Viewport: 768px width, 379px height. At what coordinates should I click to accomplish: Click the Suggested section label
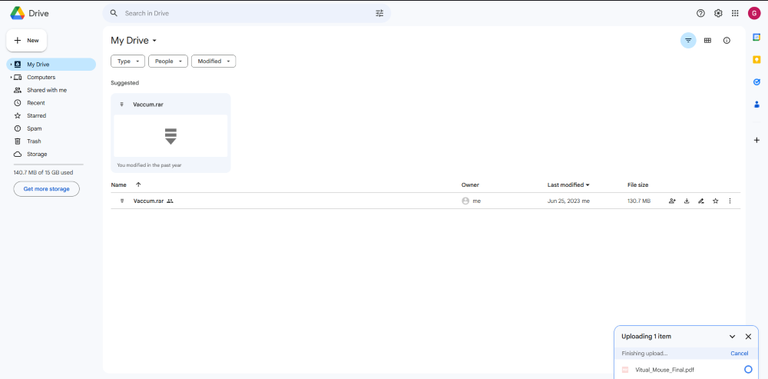pyautogui.click(x=125, y=83)
